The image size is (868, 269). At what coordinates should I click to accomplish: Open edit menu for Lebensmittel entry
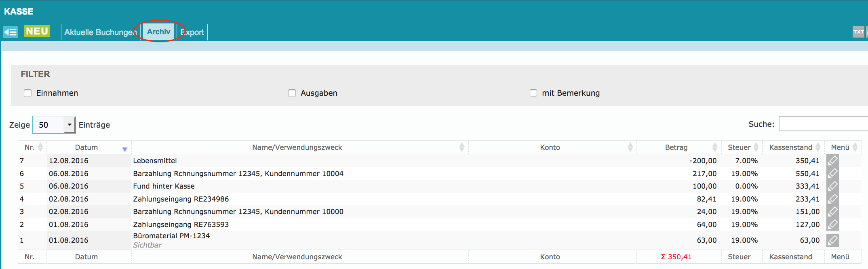point(832,161)
